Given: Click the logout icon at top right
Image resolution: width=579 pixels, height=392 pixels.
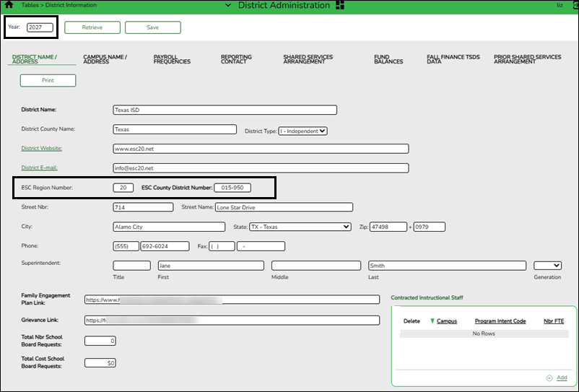Looking at the screenshot, I should [x=576, y=5].
